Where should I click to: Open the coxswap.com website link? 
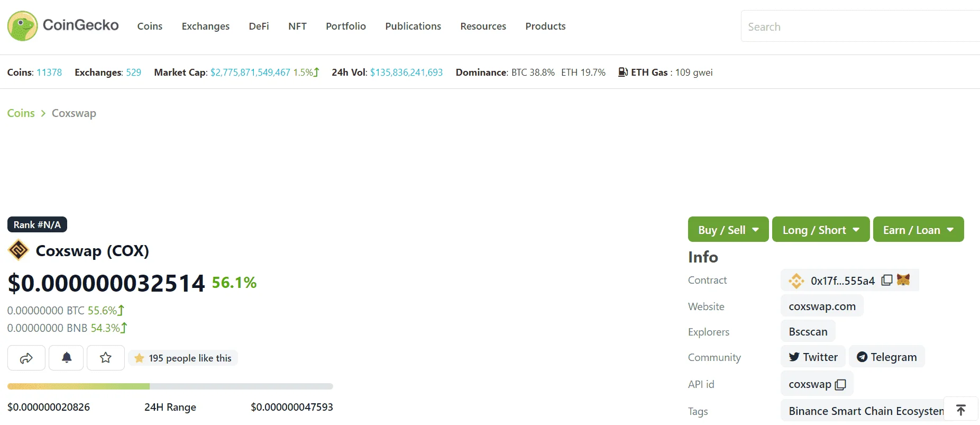(822, 306)
